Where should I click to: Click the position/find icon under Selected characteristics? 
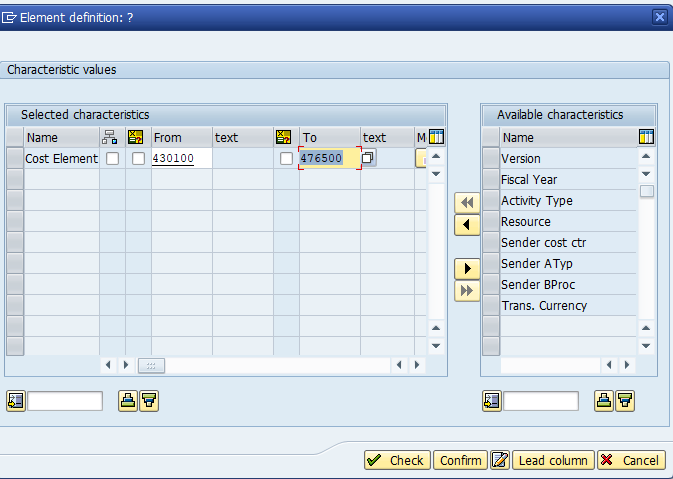[x=16, y=401]
